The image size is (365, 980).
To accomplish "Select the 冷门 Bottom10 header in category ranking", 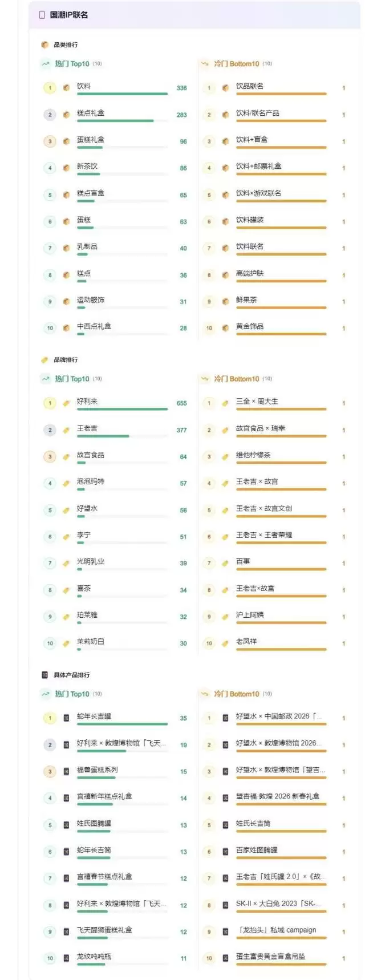I will (236, 64).
